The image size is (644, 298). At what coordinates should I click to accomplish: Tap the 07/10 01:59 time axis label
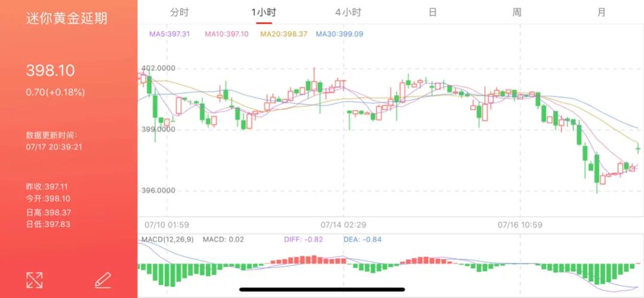(167, 225)
